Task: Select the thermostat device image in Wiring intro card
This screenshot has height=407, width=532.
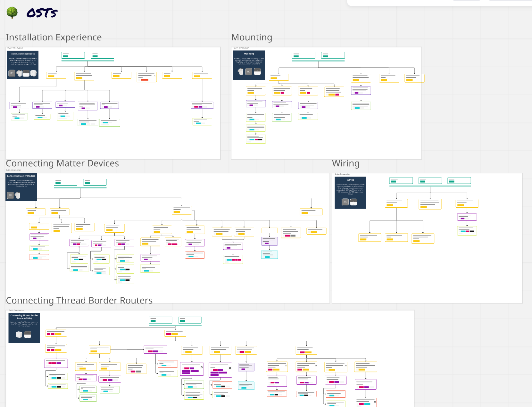Action: coord(345,202)
